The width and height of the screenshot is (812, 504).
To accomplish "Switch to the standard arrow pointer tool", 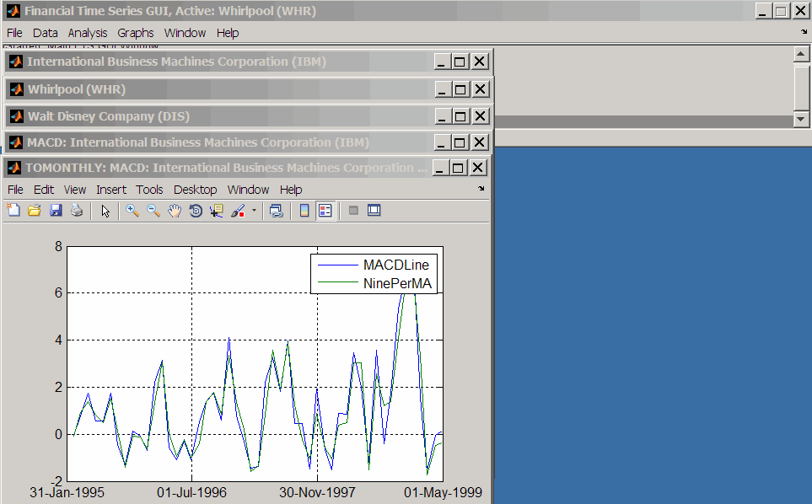I will (105, 211).
